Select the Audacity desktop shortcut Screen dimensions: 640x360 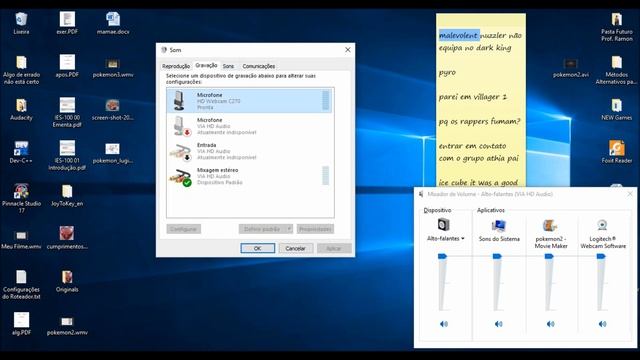pyautogui.click(x=21, y=109)
